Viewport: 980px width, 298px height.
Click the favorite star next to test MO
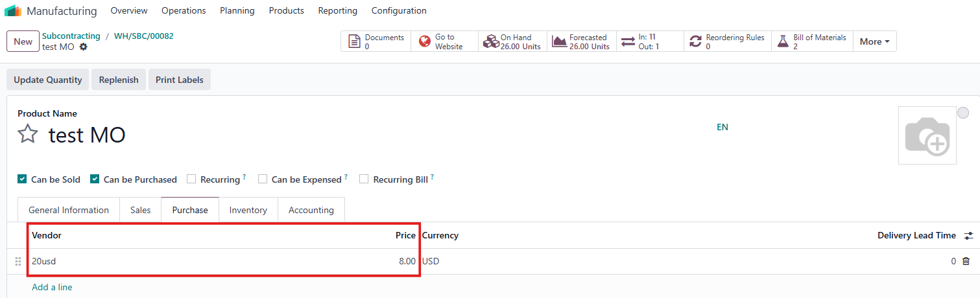28,134
